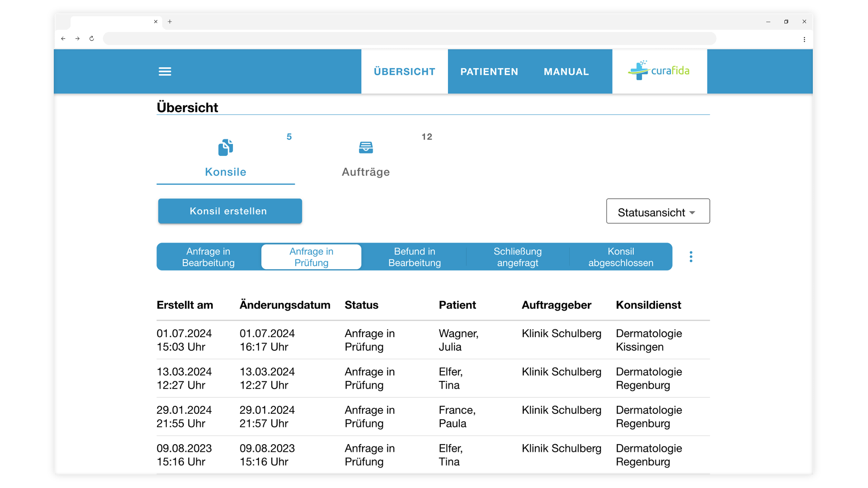Viewport: 868px width, 488px height.
Task: Click the Status column header
Action: click(x=362, y=305)
